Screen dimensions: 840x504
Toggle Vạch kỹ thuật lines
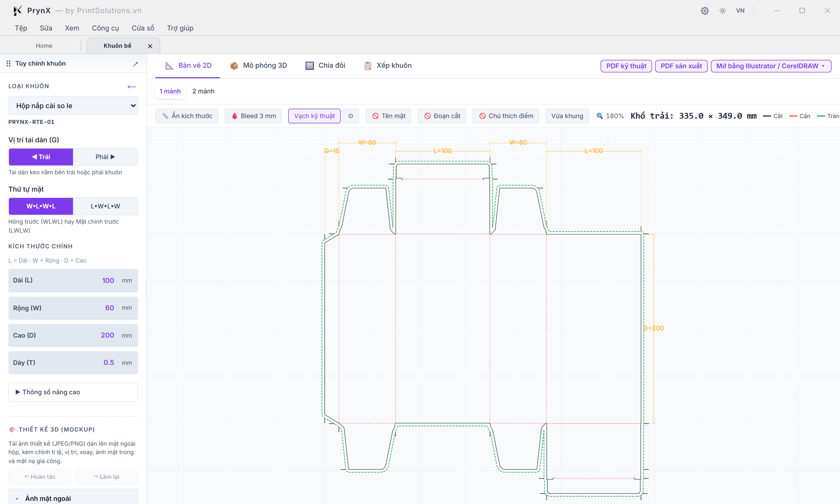coord(314,116)
